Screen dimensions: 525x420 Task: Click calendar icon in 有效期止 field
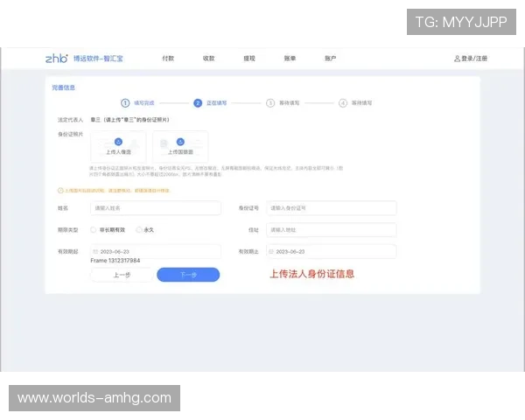pyautogui.click(x=271, y=251)
